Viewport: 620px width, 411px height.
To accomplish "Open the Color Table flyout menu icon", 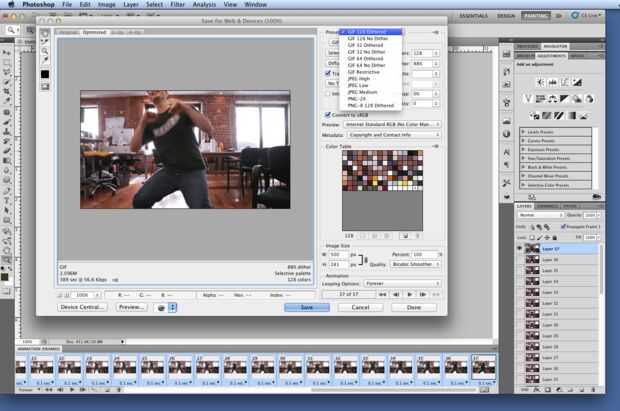I will (x=435, y=146).
